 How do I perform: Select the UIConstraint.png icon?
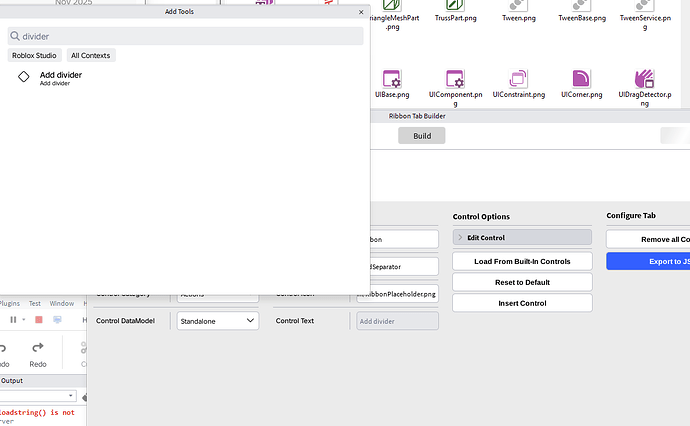click(518, 79)
